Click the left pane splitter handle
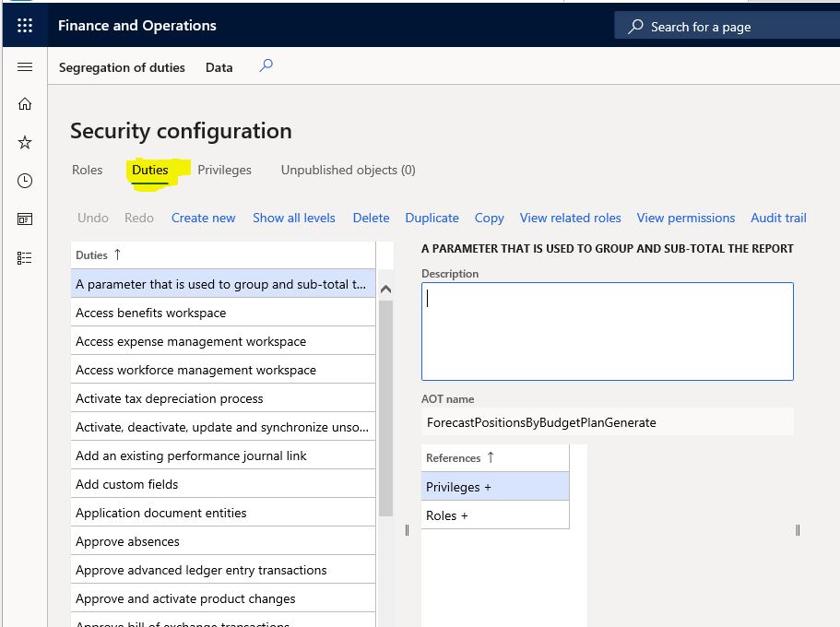The image size is (840, 627). tap(408, 530)
